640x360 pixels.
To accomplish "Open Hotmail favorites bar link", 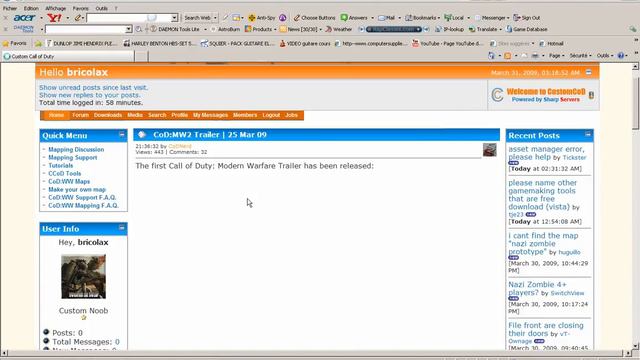I will 551,43.
